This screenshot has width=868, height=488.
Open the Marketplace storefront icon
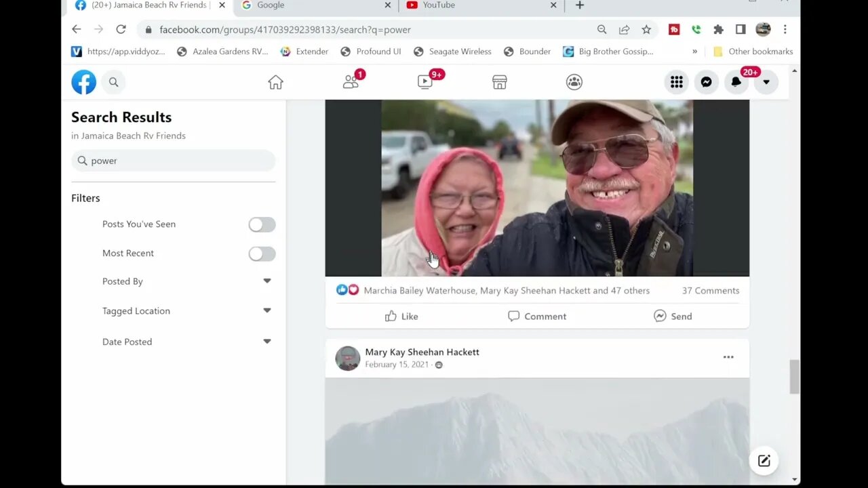(x=500, y=82)
